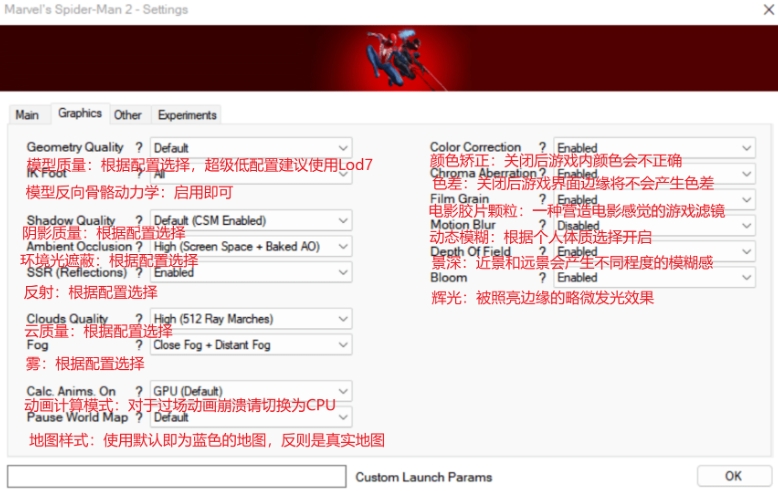
Task: Open the Fog dropdown
Action: pos(251,345)
